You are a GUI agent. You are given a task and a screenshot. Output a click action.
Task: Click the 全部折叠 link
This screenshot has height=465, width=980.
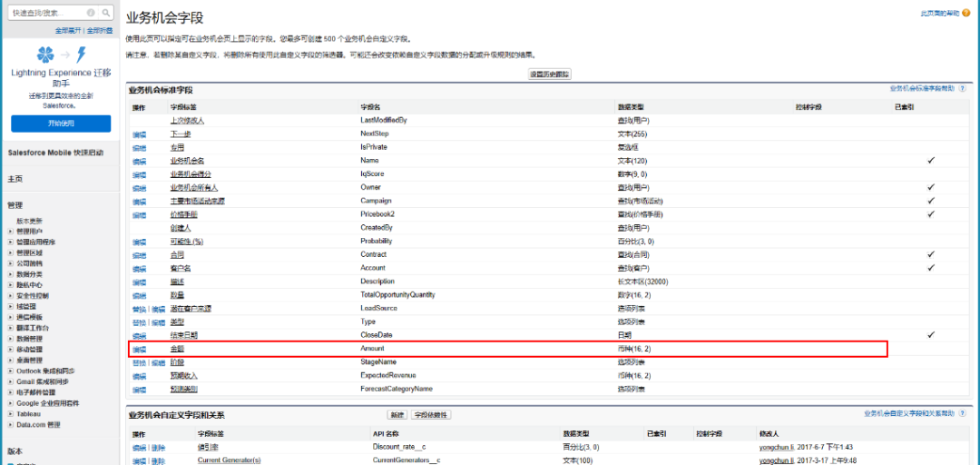point(100,30)
